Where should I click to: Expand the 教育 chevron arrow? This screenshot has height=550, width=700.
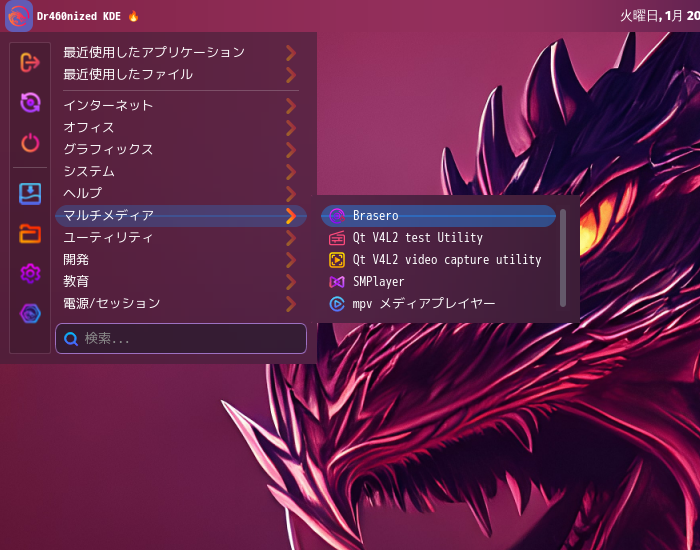pos(291,281)
